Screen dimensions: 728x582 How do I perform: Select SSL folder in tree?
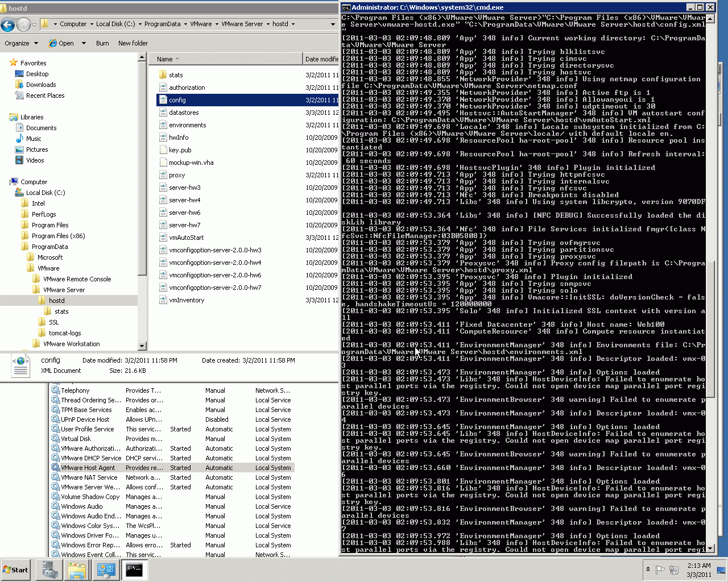tap(53, 322)
